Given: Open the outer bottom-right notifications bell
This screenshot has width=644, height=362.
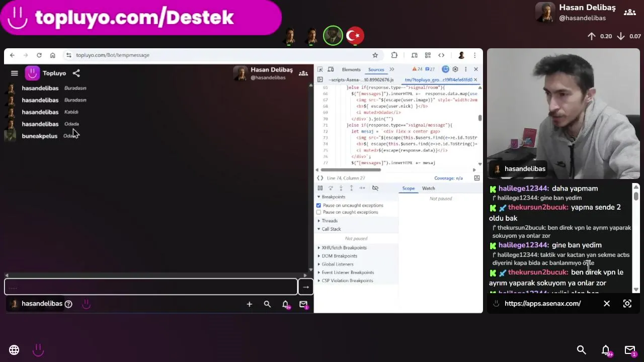Looking at the screenshot, I should [x=606, y=350].
